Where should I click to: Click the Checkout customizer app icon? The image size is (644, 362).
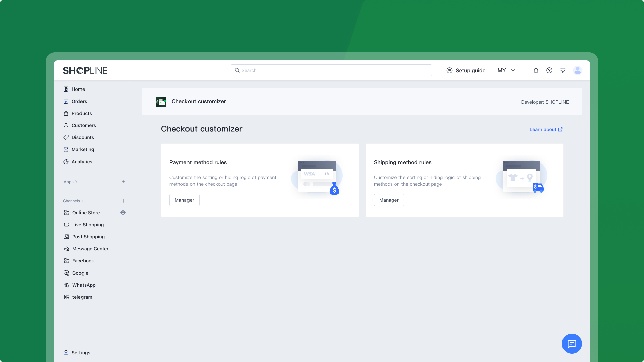click(x=161, y=102)
